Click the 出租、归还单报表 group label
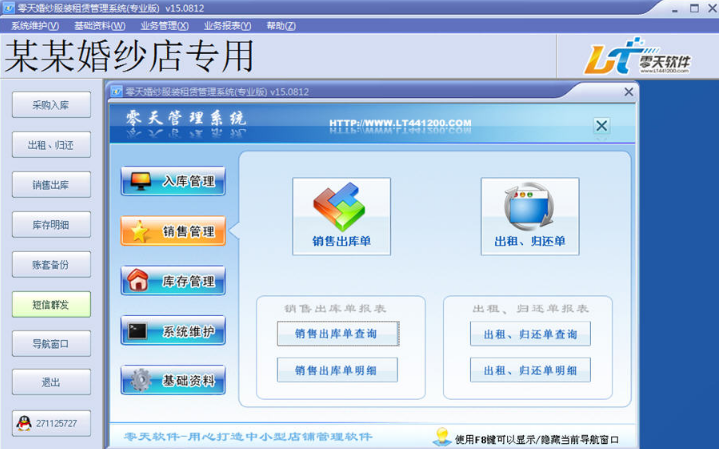The height and width of the screenshot is (449, 720). click(530, 309)
